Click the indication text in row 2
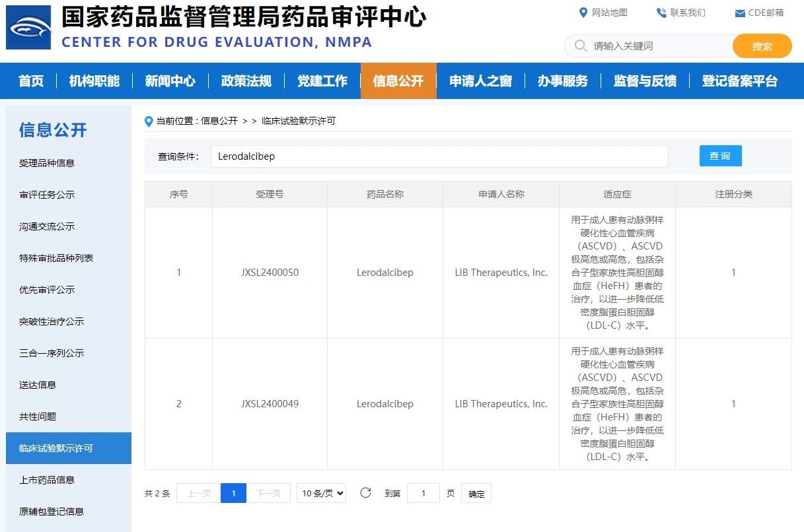Image resolution: width=804 pixels, height=532 pixels. pos(618,404)
